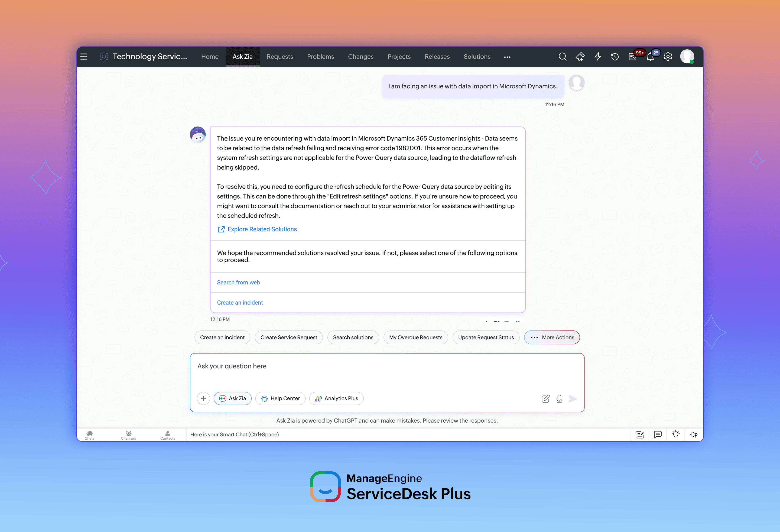The width and height of the screenshot is (780, 532).
Task: Click the send message arrow icon
Action: pos(573,398)
